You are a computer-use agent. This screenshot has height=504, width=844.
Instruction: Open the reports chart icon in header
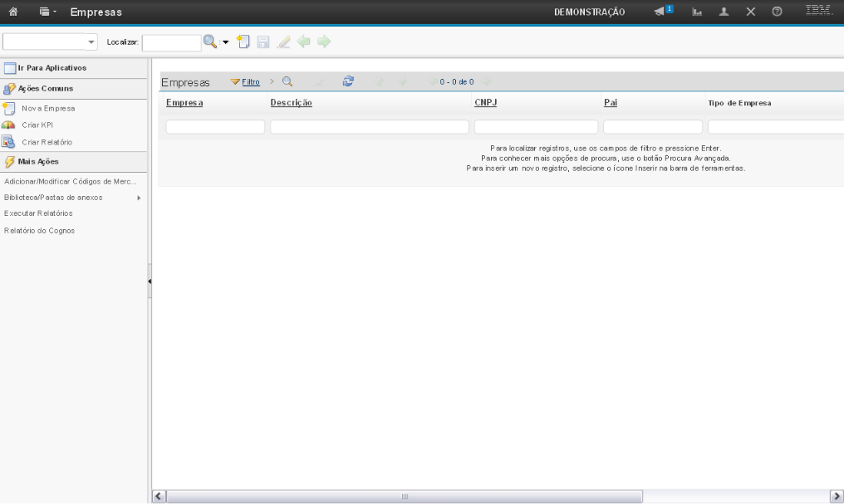coord(698,12)
